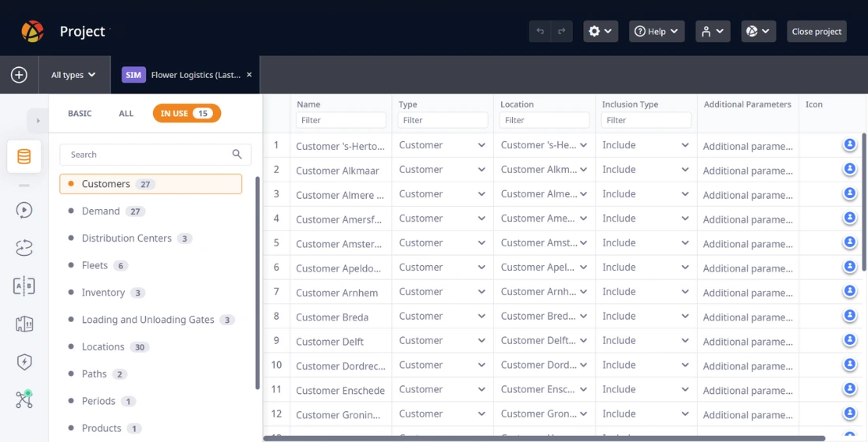Open the simulation run icon

[x=24, y=210]
